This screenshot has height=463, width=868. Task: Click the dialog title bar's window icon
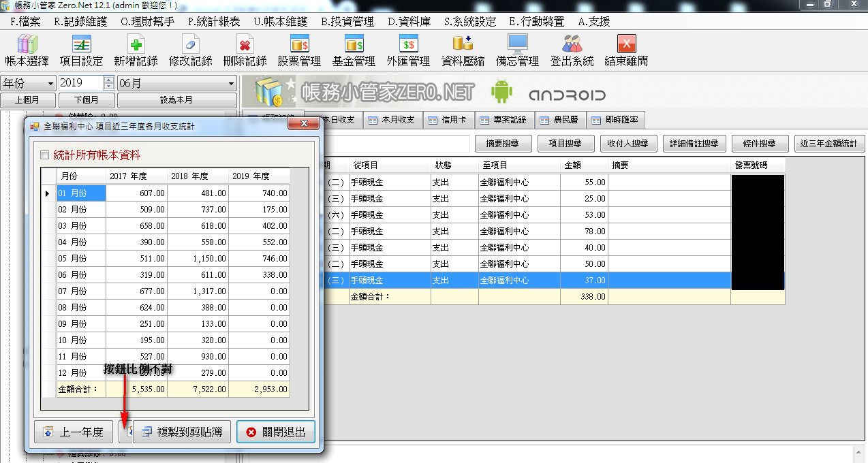coord(35,126)
